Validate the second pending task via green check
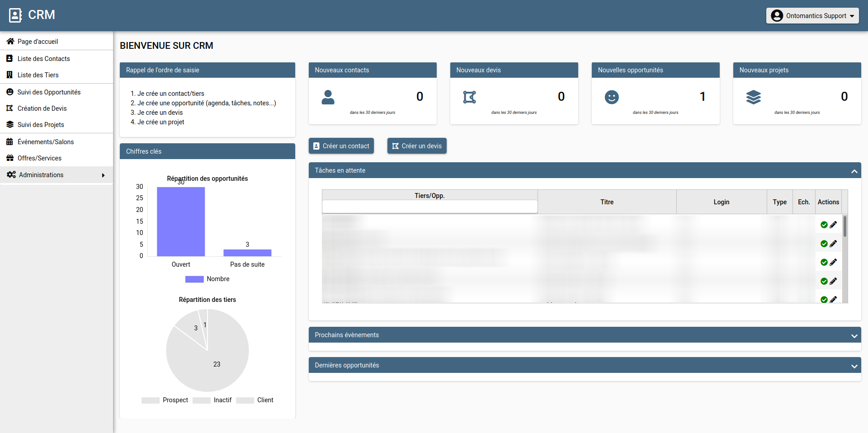Viewport: 868px width, 433px height. [824, 244]
